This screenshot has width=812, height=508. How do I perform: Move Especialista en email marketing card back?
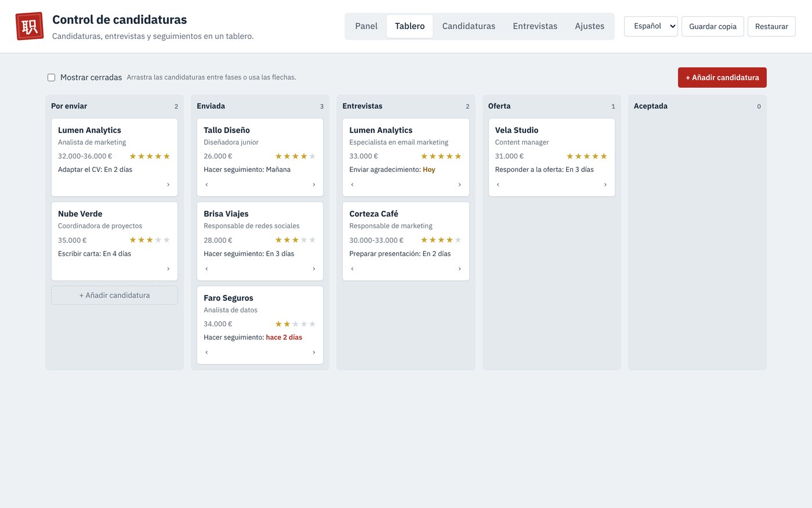pyautogui.click(x=352, y=185)
